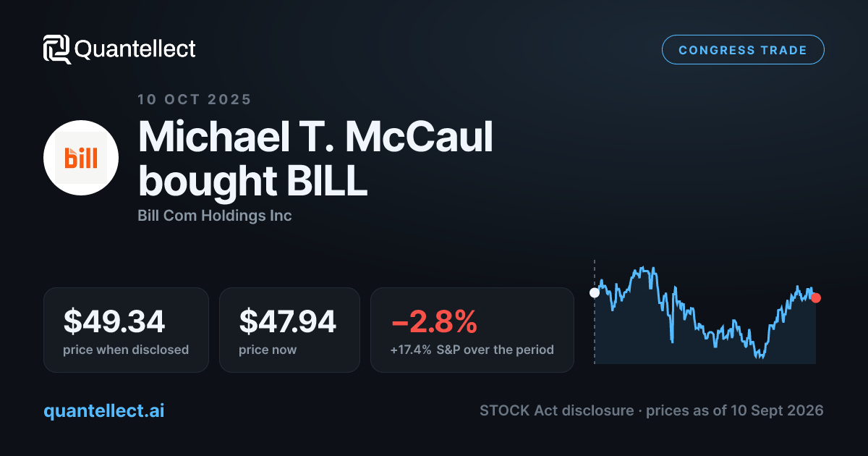This screenshot has width=868, height=456.
Task: Select the CONGRESS TRADE badge
Action: pyautogui.click(x=743, y=50)
